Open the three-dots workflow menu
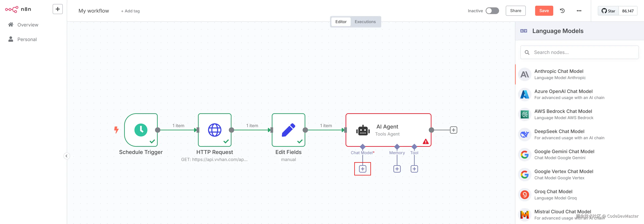644x224 pixels. tap(579, 11)
